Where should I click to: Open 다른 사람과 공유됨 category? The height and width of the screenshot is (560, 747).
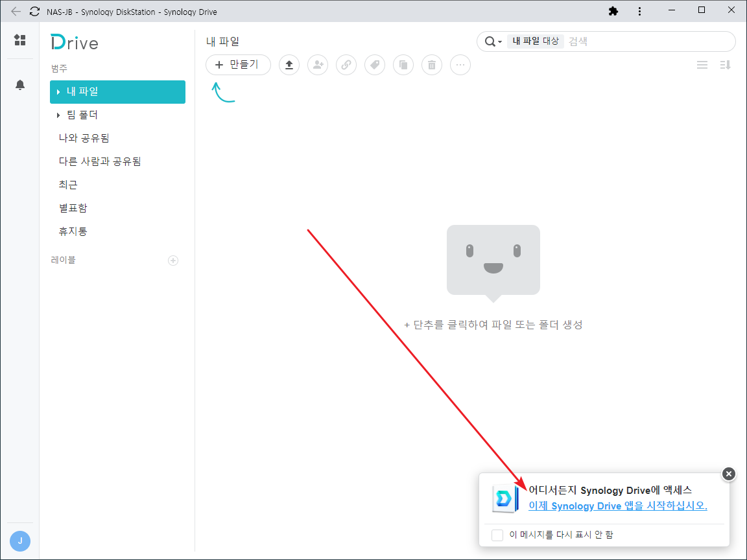(x=117, y=161)
